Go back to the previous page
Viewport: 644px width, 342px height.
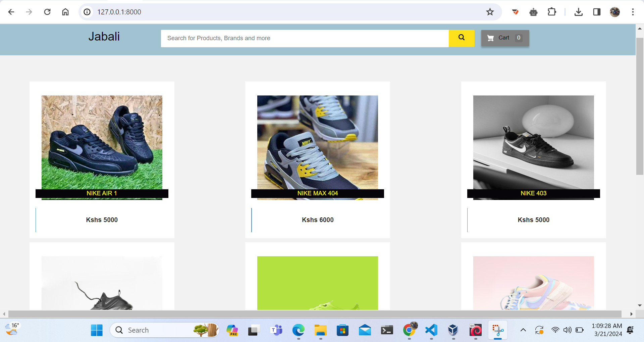coord(11,12)
